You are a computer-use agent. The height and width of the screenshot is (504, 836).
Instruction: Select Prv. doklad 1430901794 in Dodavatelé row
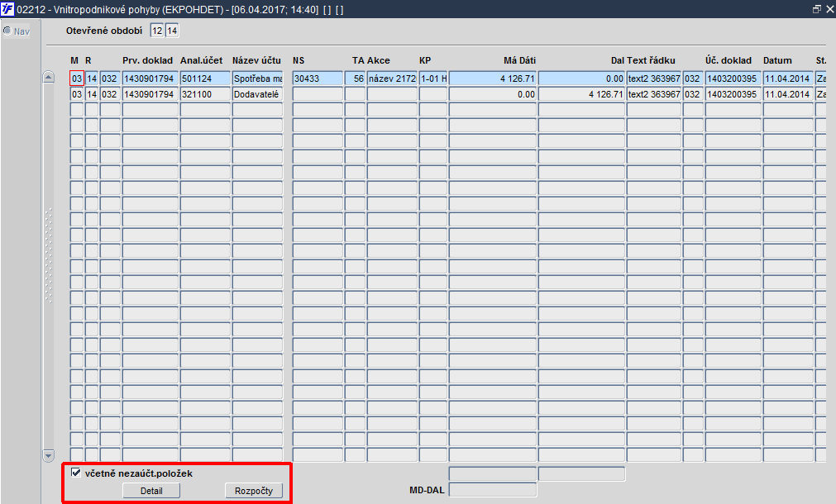point(150,94)
